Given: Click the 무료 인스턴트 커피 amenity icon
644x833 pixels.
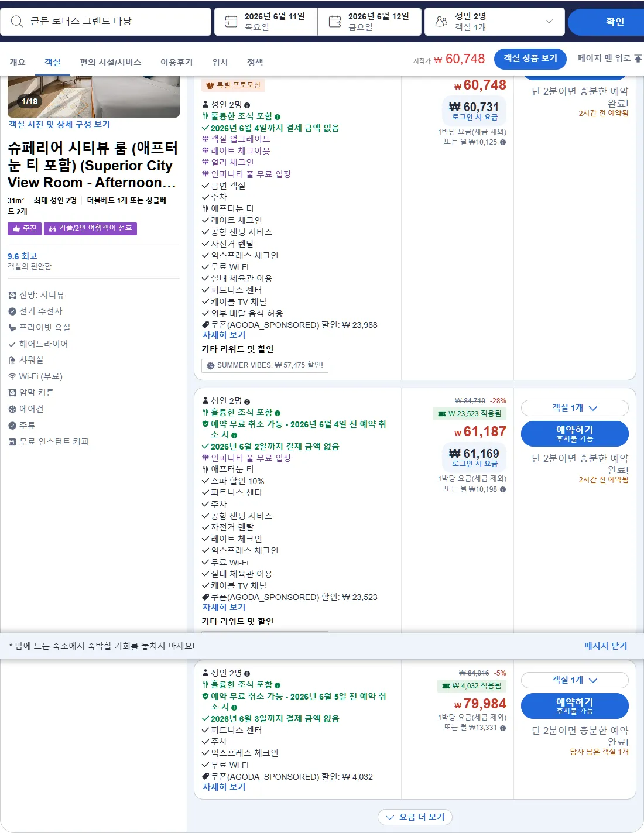Looking at the screenshot, I should [12, 442].
